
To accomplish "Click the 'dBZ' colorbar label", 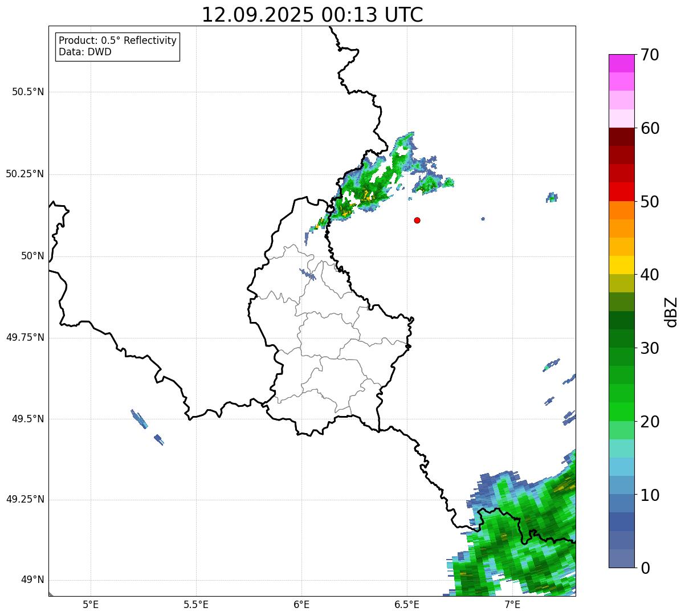I will click(x=672, y=311).
